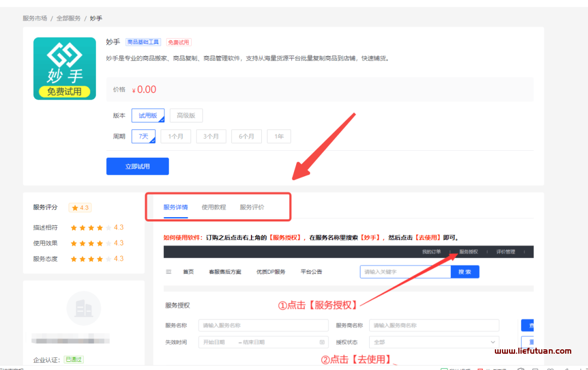588x370 pixels.
Task: Click the yellow star beside the 服务评分 score
Action: tap(75, 207)
